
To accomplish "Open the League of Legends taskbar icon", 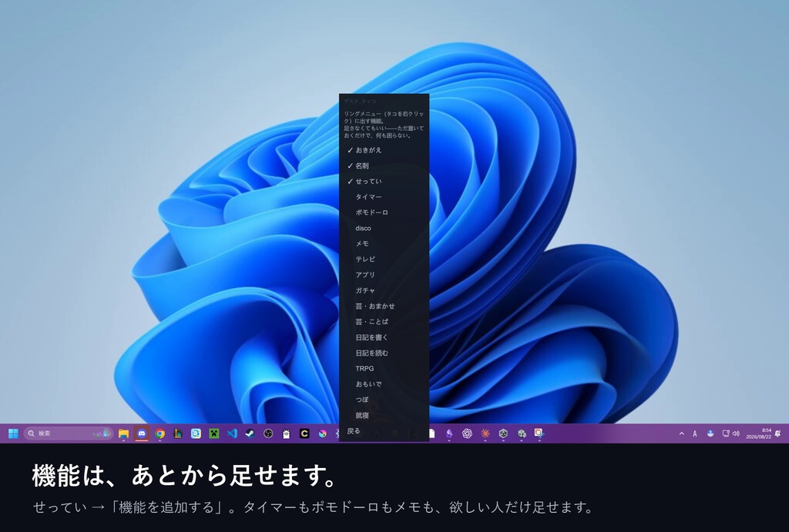I will (x=178, y=433).
